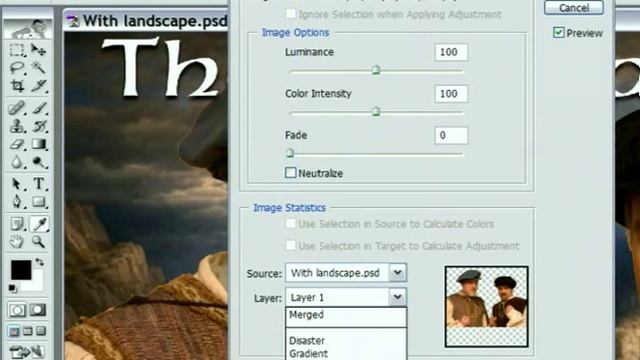Screen dimensions: 640x360
Task: Select the Healing Brush tool
Action: 17,108
